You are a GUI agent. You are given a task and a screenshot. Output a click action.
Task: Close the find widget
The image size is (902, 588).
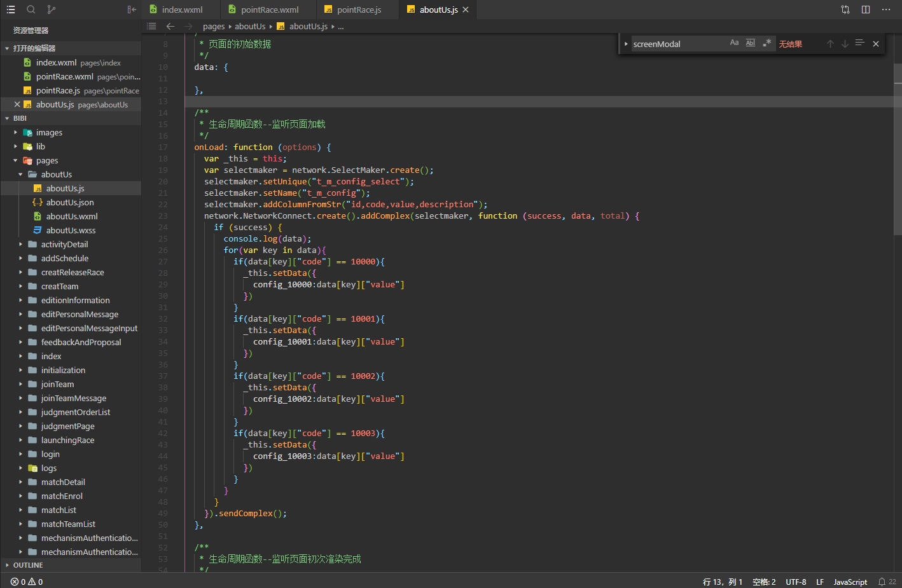tap(876, 44)
